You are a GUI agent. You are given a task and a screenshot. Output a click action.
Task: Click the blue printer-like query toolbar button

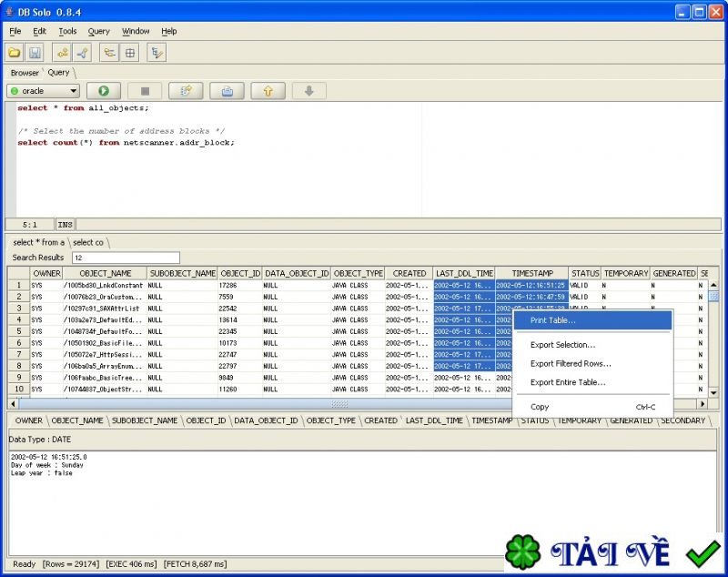[227, 91]
